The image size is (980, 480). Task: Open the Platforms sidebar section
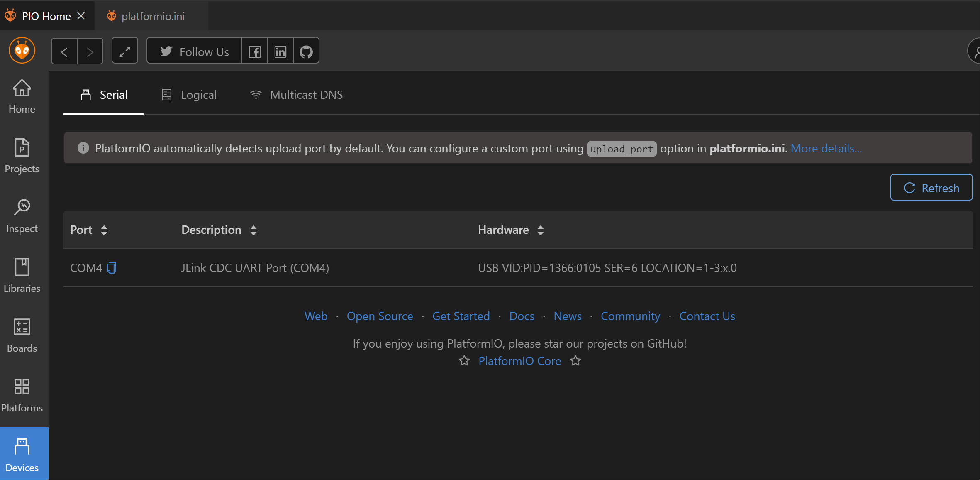[x=22, y=395]
